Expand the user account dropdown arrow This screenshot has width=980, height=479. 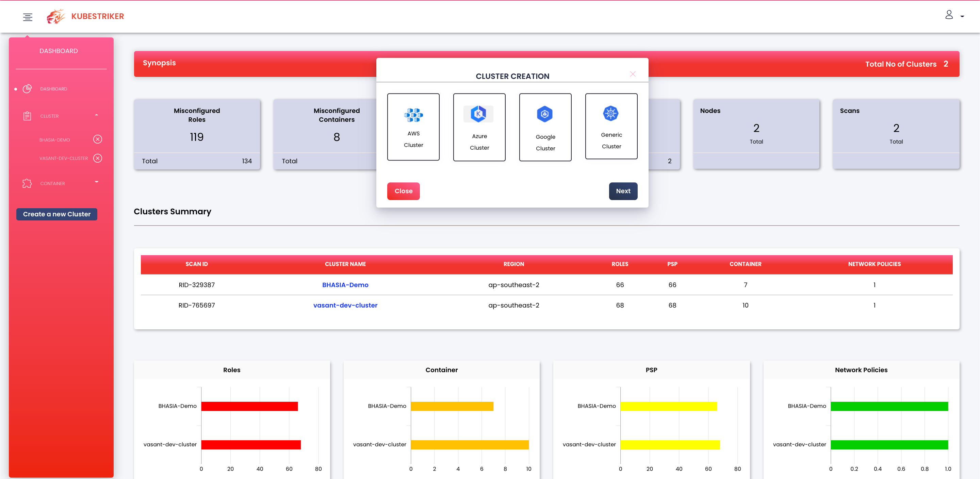point(962,16)
